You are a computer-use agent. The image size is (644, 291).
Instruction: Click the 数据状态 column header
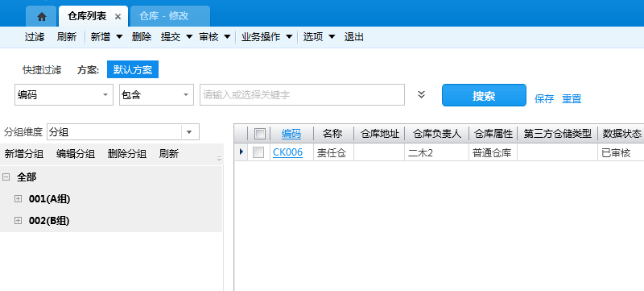(621, 134)
